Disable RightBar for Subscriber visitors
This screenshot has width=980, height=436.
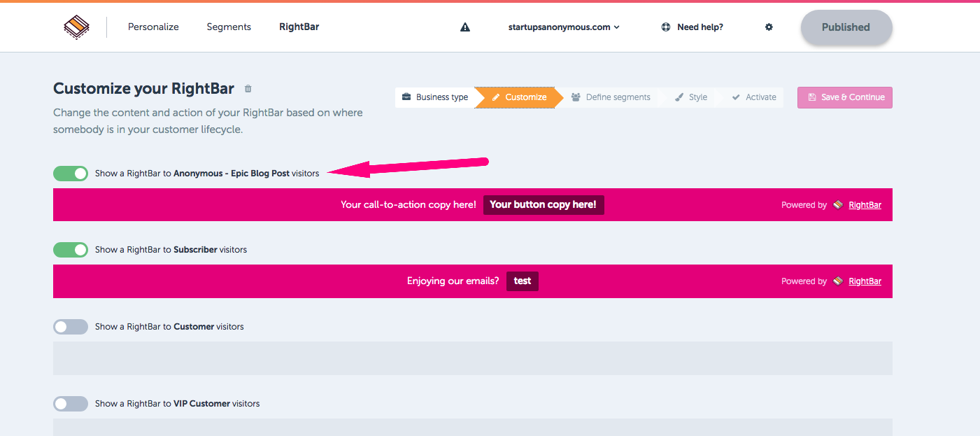71,250
